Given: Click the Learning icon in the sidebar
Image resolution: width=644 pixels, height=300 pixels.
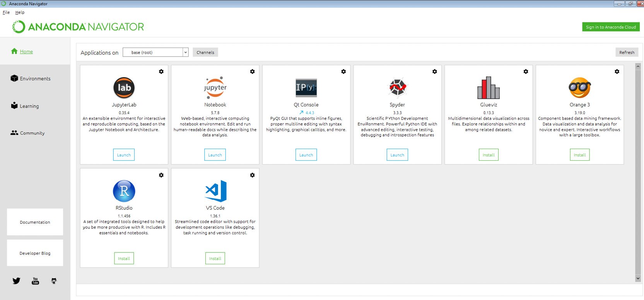Looking at the screenshot, I should [14, 105].
